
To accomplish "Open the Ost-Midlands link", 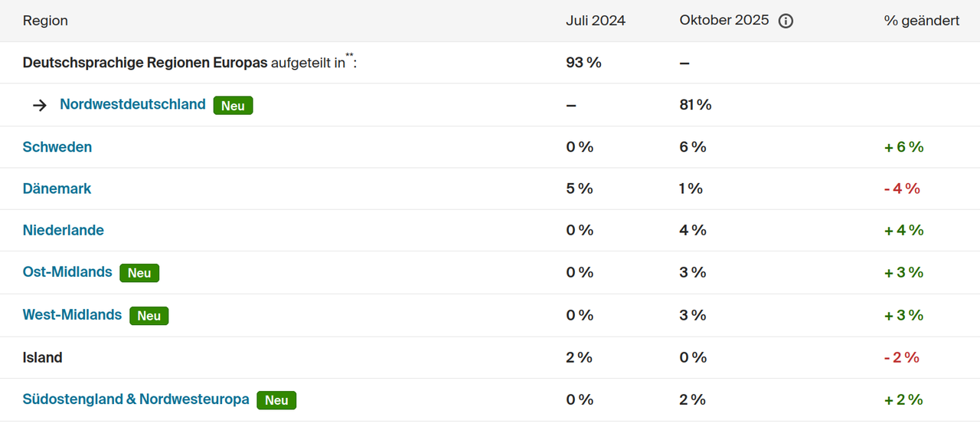I will (x=67, y=272).
